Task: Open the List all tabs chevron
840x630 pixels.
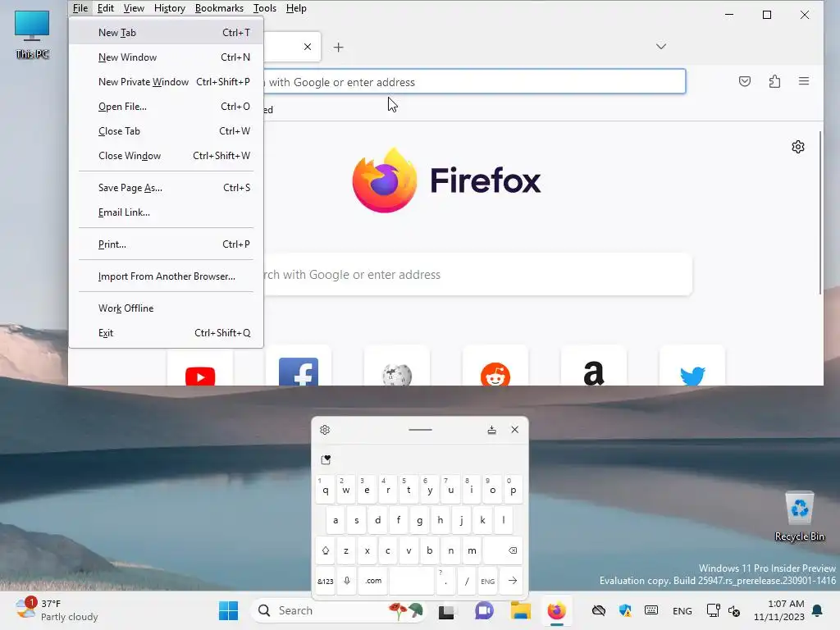Action: (661, 47)
